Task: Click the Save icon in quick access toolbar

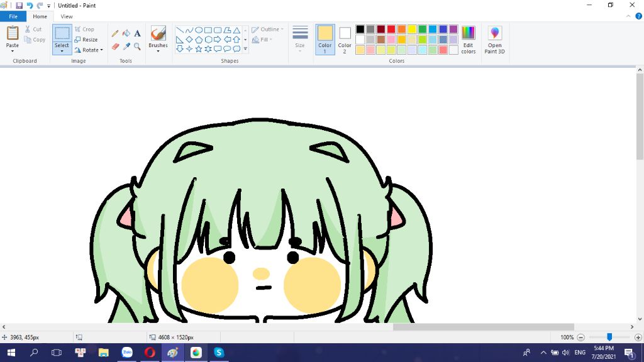Action: point(19,5)
